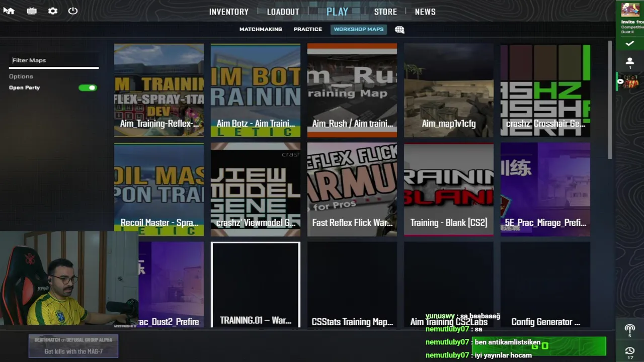Open the settings gear icon
This screenshot has width=644, height=362.
[53, 11]
